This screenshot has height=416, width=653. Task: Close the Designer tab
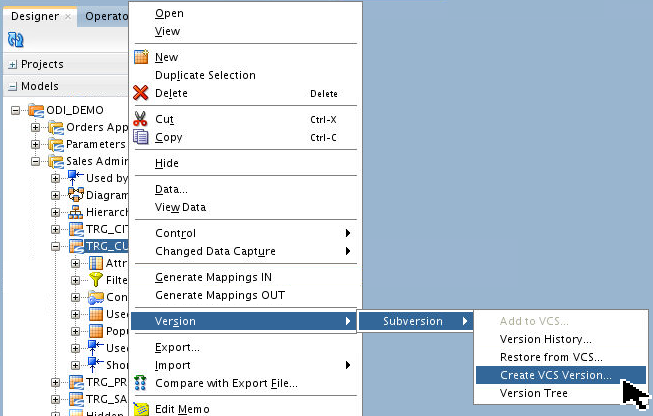point(68,17)
